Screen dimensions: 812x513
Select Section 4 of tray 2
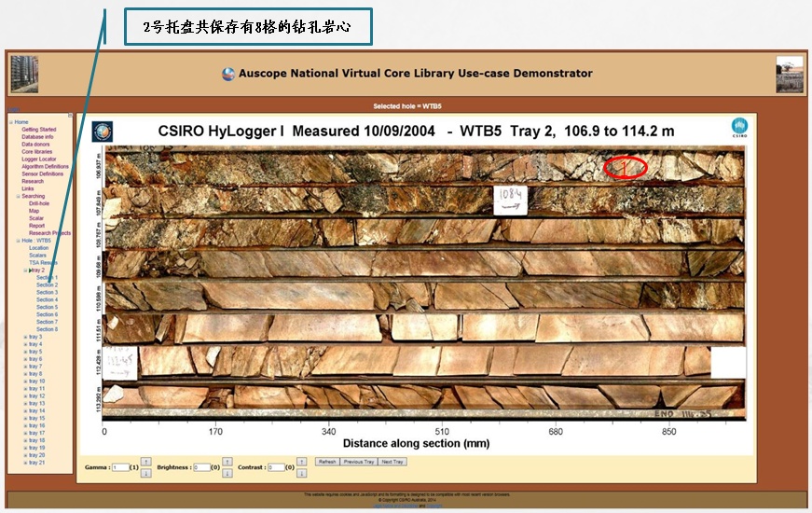tap(48, 300)
